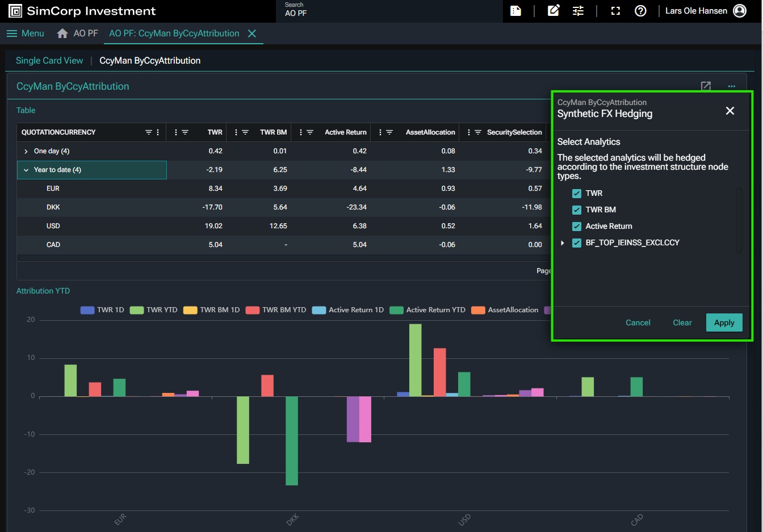Click the CcyMan ByCcyAttribution breadcrumb
Image resolution: width=763 pixels, height=532 pixels.
click(x=150, y=61)
